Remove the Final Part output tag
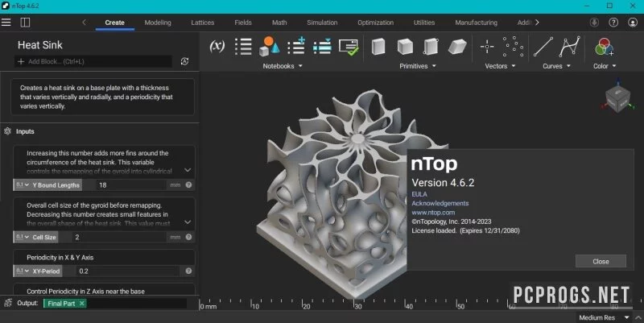 (82, 304)
